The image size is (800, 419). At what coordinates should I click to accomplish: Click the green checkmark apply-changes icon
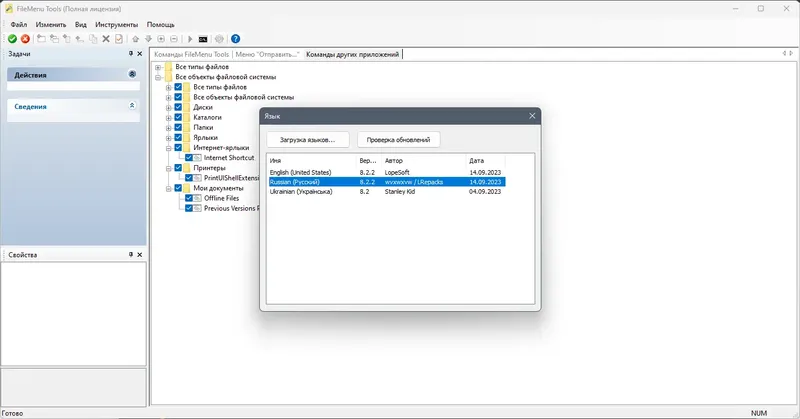pos(12,39)
